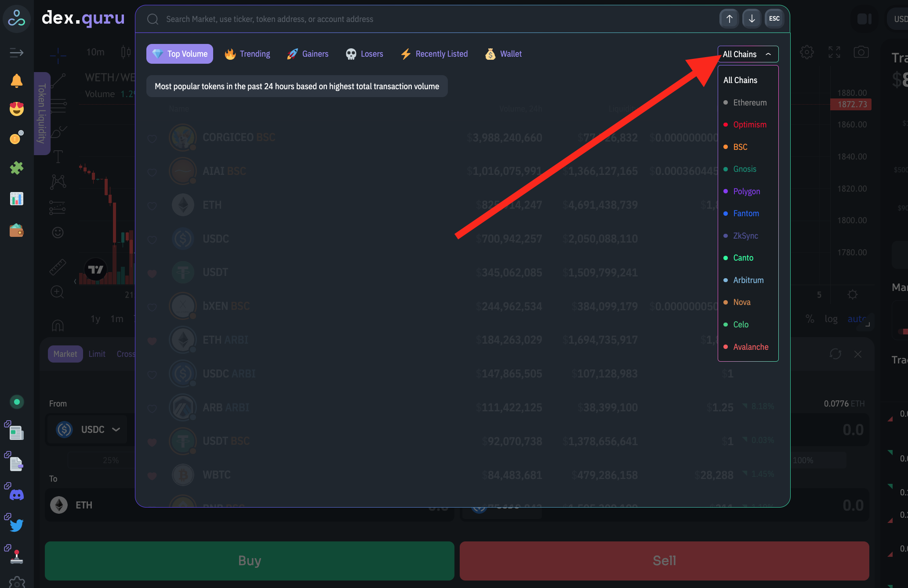The image size is (908, 588).
Task: Click the heart-eyes emoji favorites icon
Action: 17,109
